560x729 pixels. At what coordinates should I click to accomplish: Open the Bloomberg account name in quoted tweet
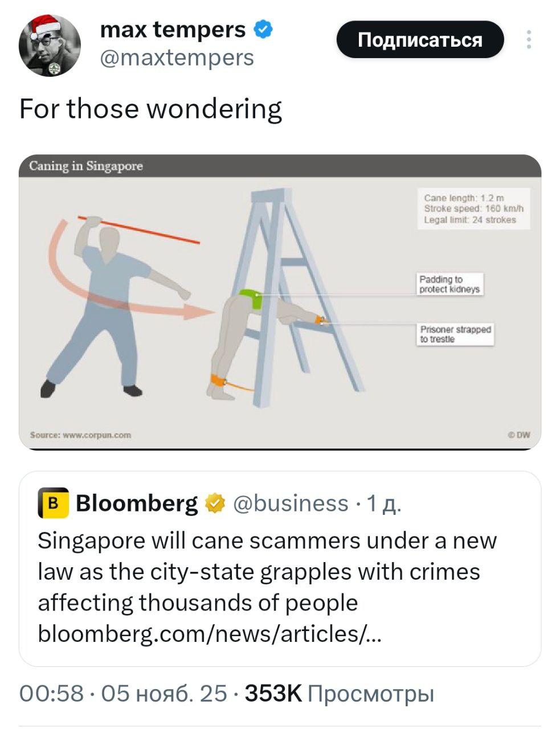(137, 503)
